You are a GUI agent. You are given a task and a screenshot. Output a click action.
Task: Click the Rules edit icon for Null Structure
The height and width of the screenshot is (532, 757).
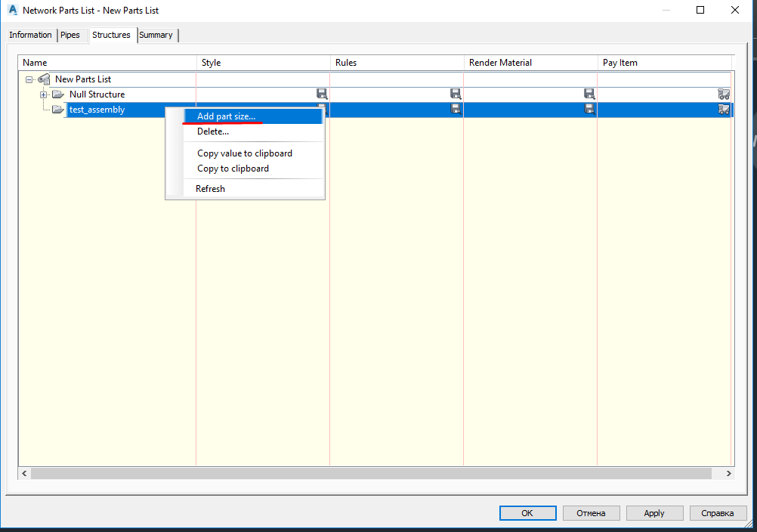tap(456, 94)
